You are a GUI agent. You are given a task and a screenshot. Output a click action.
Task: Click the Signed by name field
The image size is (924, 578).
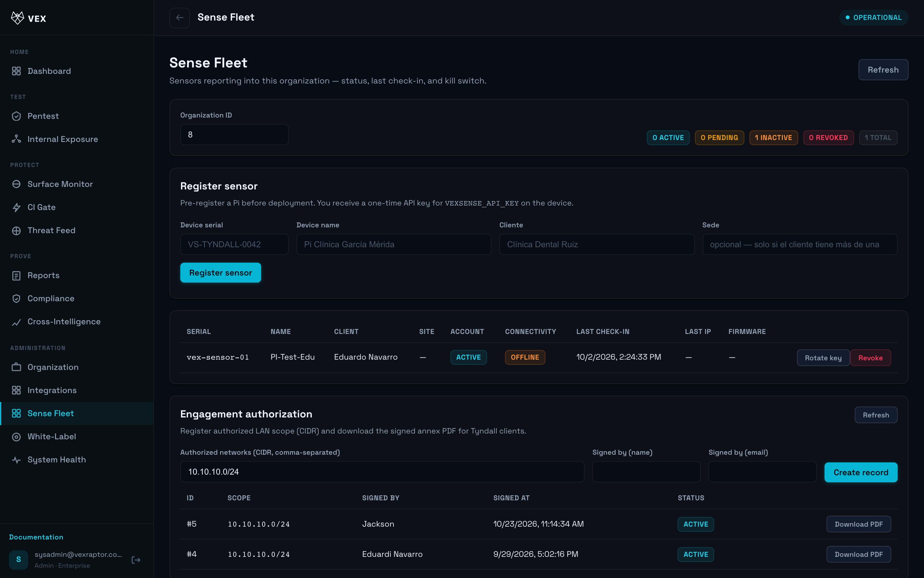[646, 472]
